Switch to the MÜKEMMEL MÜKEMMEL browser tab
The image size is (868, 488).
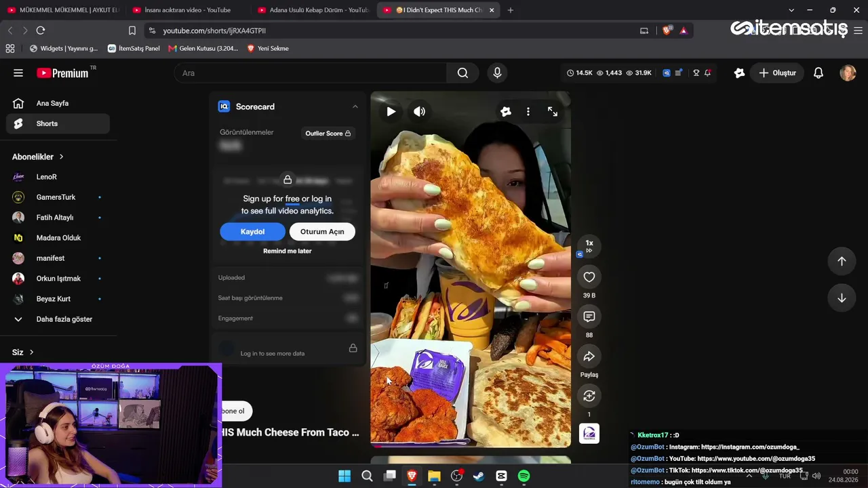tap(62, 10)
